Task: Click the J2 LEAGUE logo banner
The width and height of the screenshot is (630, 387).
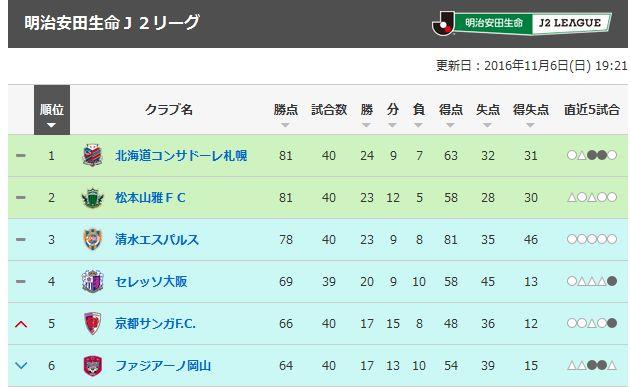Action: coord(522,23)
